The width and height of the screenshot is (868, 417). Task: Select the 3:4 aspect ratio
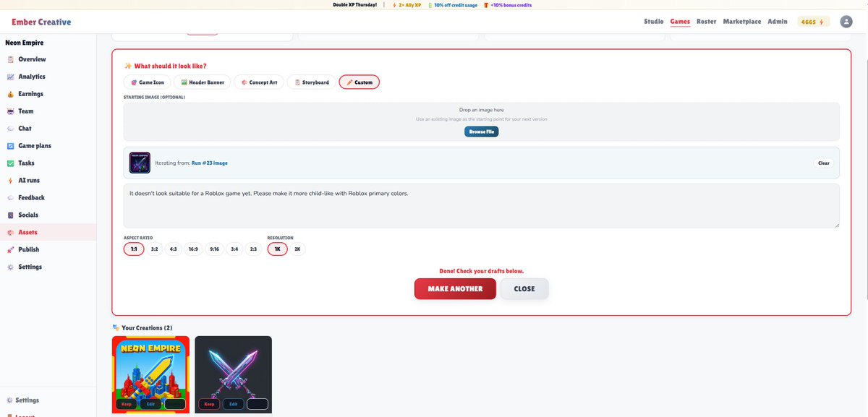(x=234, y=249)
